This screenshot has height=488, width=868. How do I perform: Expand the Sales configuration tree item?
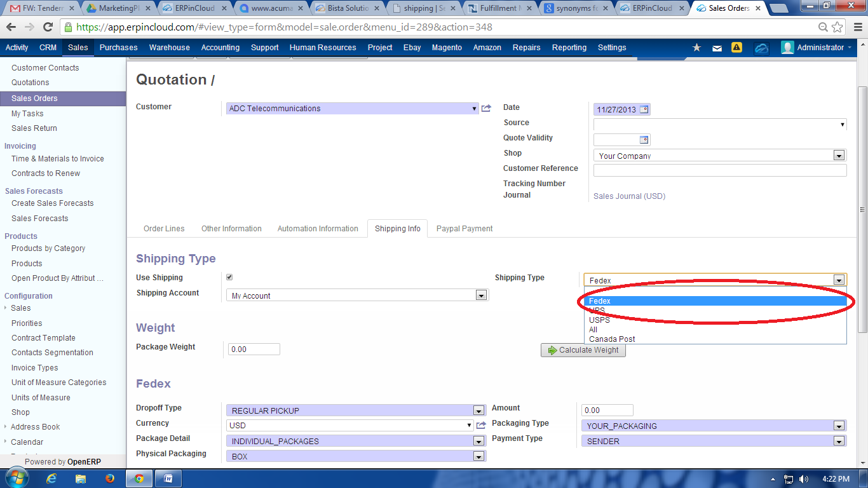[6, 308]
